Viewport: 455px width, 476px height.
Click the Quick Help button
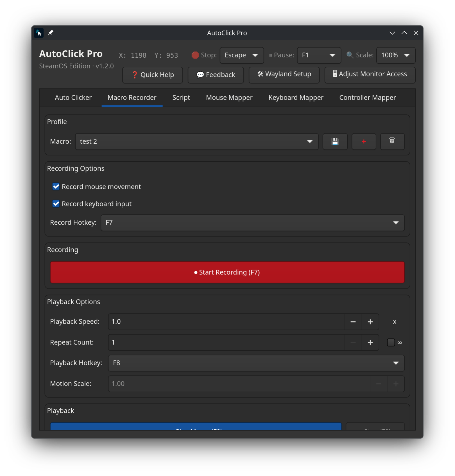(153, 75)
